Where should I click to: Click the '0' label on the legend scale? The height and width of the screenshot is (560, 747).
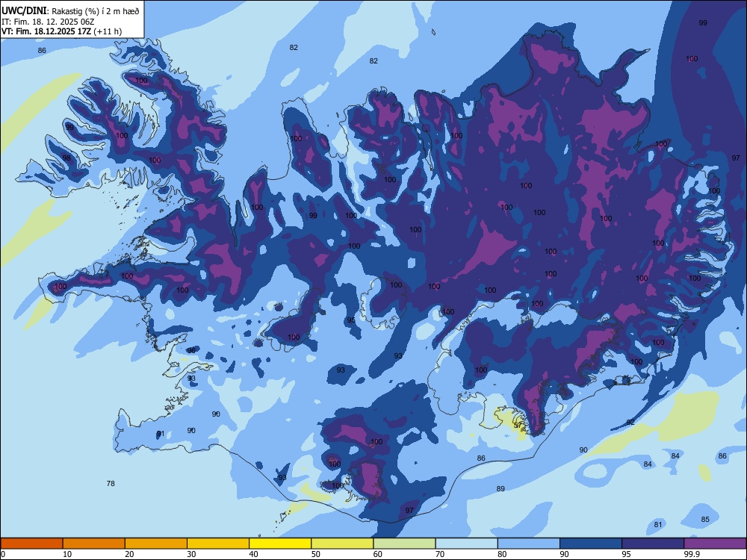tap(3, 554)
